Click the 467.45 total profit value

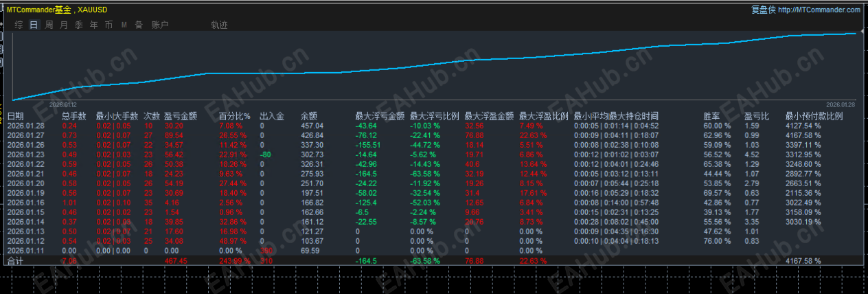175,261
